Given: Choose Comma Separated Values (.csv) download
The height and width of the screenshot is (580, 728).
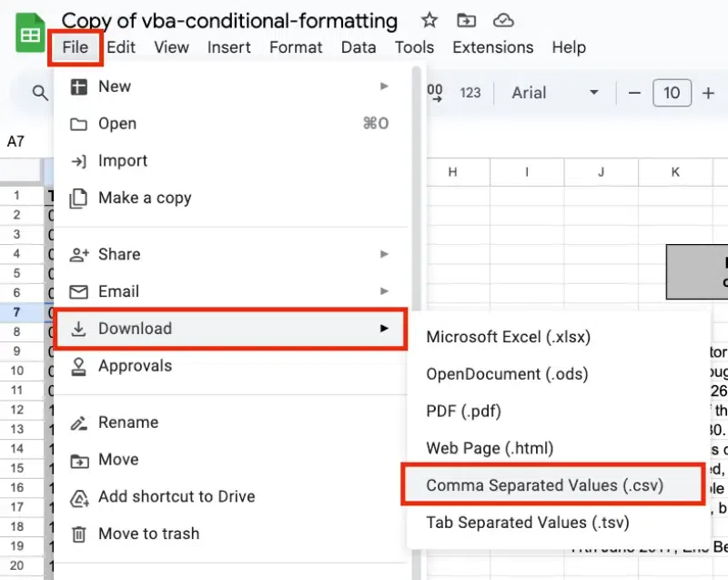Looking at the screenshot, I should pyautogui.click(x=544, y=485).
